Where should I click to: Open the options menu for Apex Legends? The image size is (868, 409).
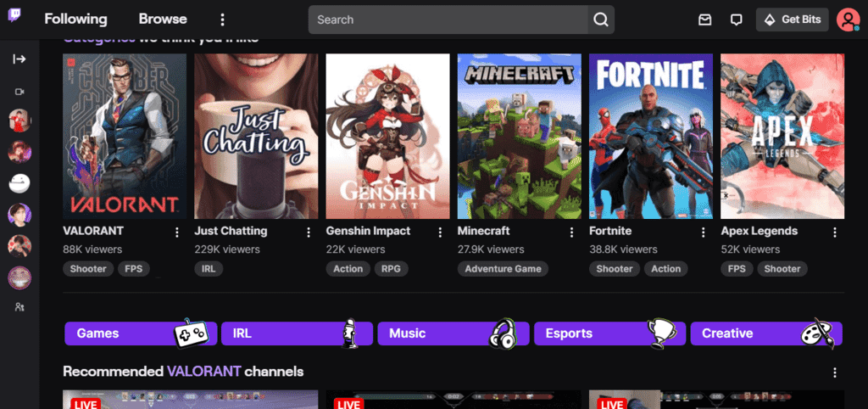(x=835, y=233)
